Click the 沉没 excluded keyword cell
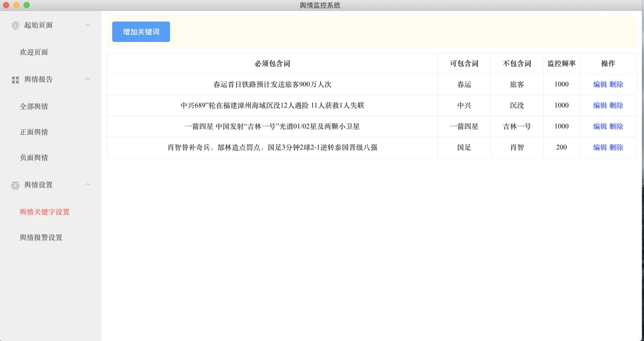 pos(517,106)
